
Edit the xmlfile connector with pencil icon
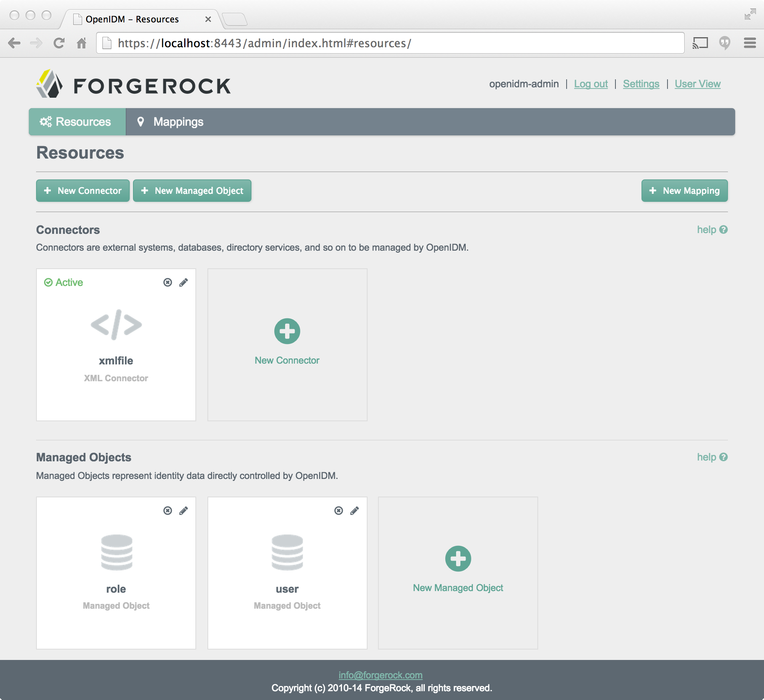tap(184, 282)
